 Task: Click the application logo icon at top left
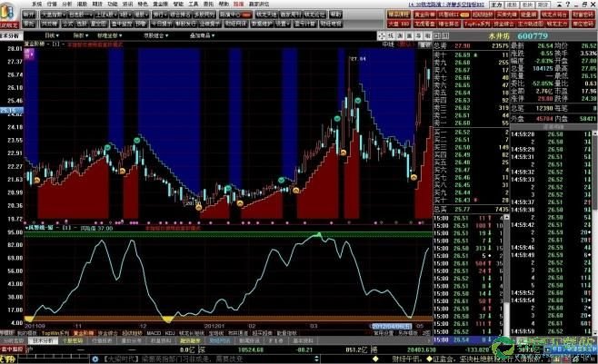pyautogui.click(x=8, y=12)
